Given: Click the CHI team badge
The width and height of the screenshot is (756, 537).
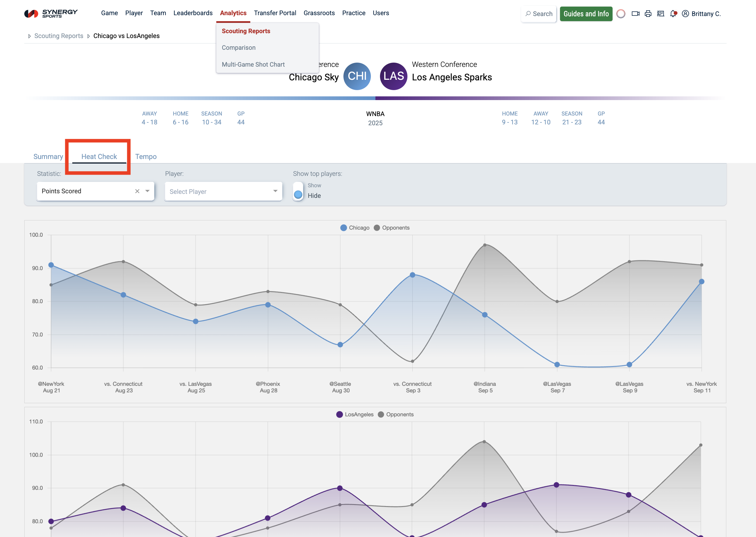Looking at the screenshot, I should tap(357, 76).
